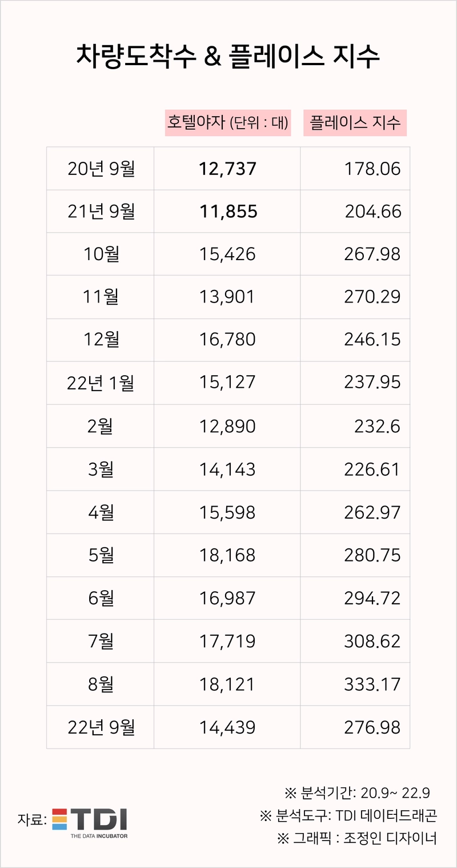Viewport: 457px width, 868px height.
Task: Select the 20년 9월 row label
Action: (101, 169)
